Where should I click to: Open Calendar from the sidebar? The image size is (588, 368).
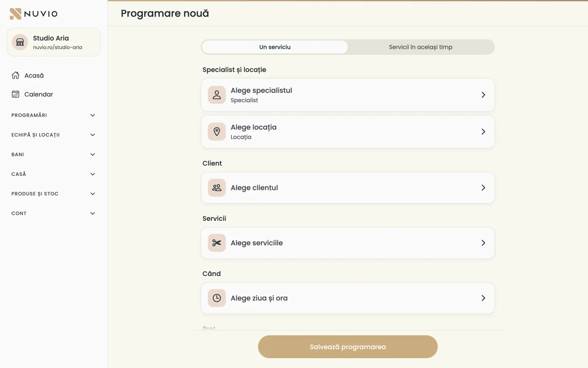pyautogui.click(x=53, y=94)
